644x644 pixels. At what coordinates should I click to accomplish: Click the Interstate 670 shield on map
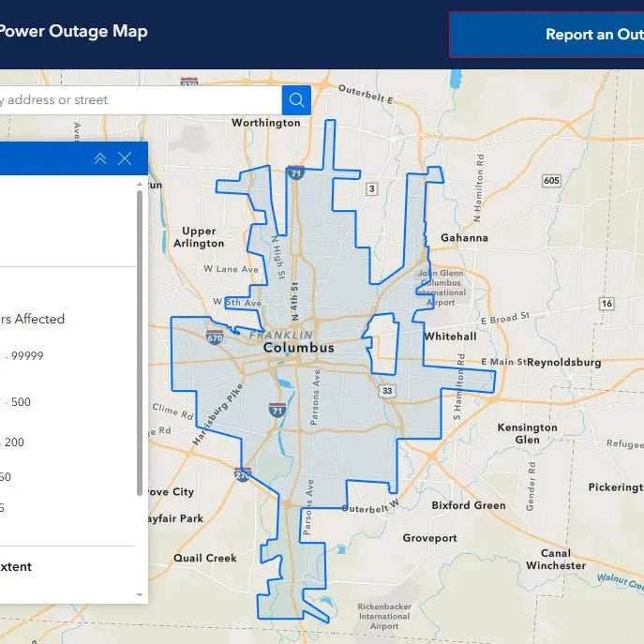click(215, 337)
